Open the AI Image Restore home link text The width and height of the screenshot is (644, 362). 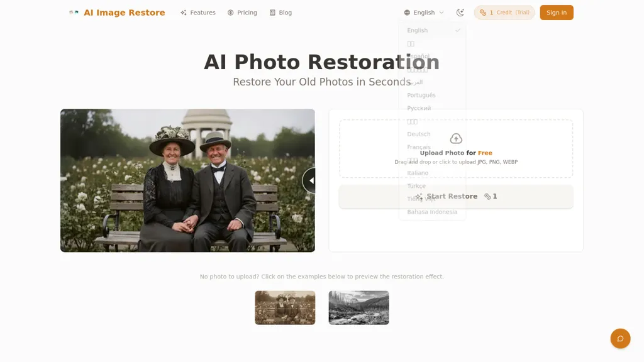(124, 13)
